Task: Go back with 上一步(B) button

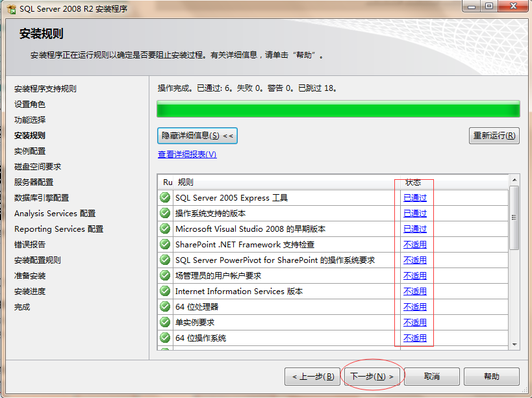Action: coord(312,377)
